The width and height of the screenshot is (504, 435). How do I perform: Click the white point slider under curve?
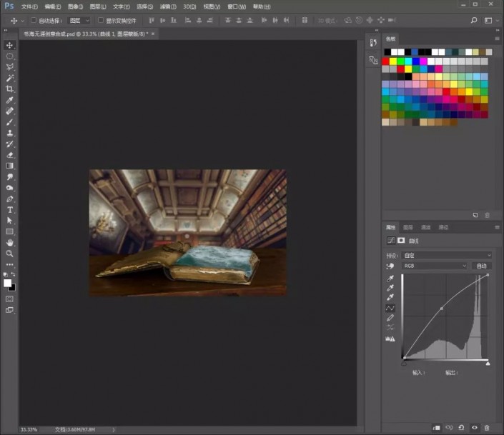pyautogui.click(x=488, y=363)
